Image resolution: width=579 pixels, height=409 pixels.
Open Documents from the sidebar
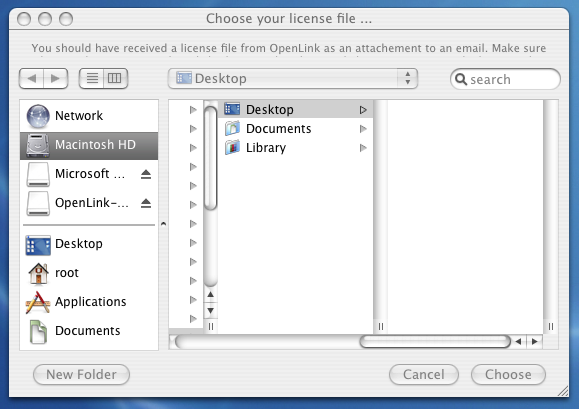[89, 331]
